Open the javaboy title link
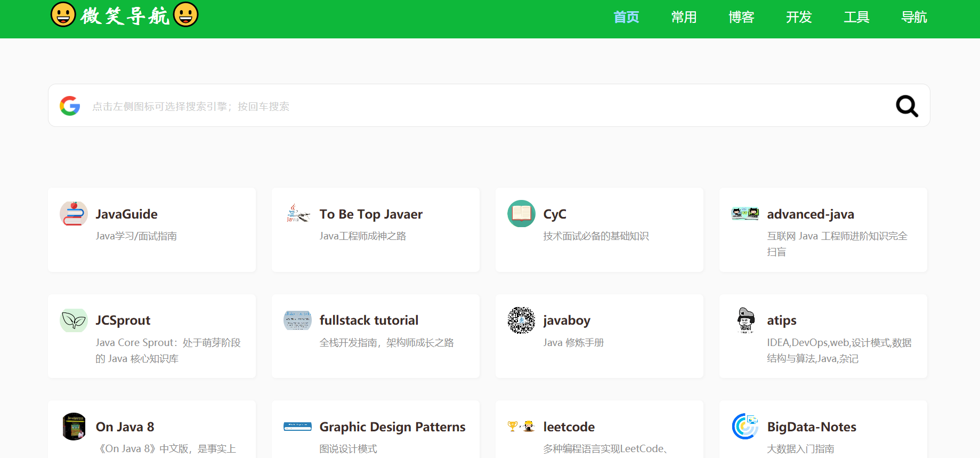The height and width of the screenshot is (458, 980). [x=567, y=320]
